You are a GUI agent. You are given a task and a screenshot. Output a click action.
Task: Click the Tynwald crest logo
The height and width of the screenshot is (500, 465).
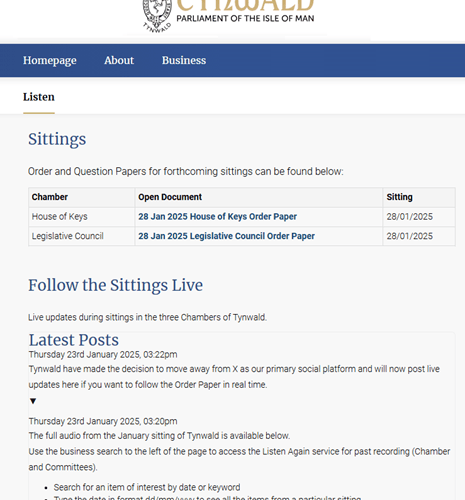[157, 16]
